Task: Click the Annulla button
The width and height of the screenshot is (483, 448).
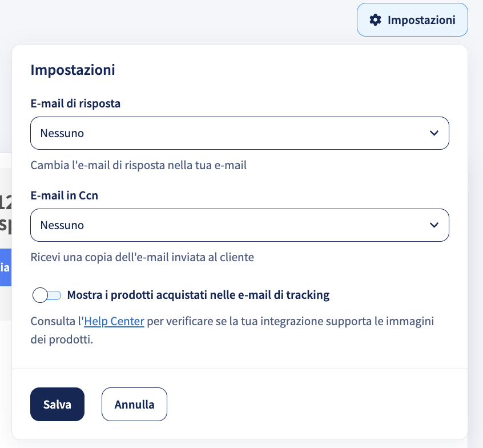Action: pos(134,404)
